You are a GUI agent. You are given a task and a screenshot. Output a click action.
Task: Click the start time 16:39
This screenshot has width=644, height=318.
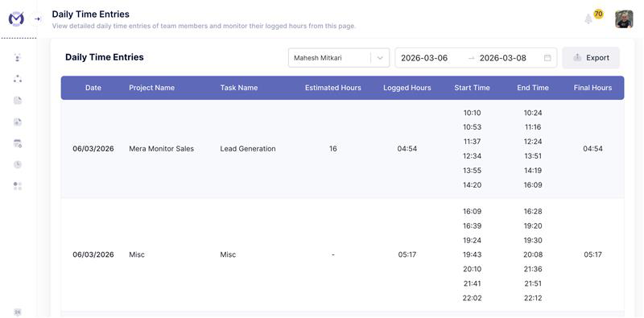[x=472, y=225]
